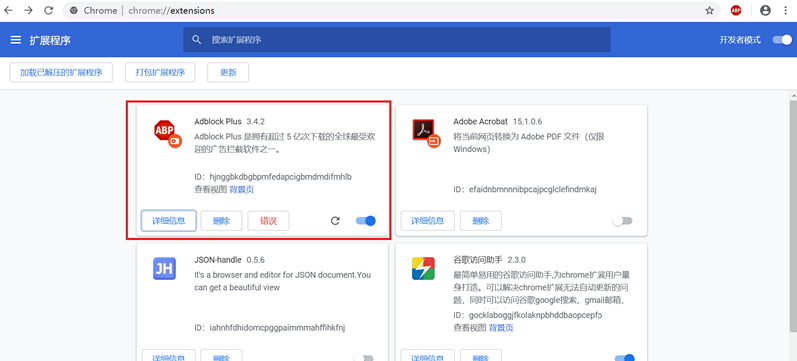Image resolution: width=797 pixels, height=361 pixels.
Task: Open 错误 for Adblock Plus
Action: click(x=268, y=221)
